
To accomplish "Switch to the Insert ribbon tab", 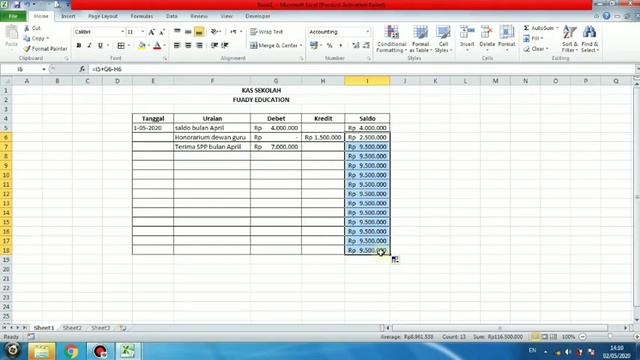I will (68, 16).
